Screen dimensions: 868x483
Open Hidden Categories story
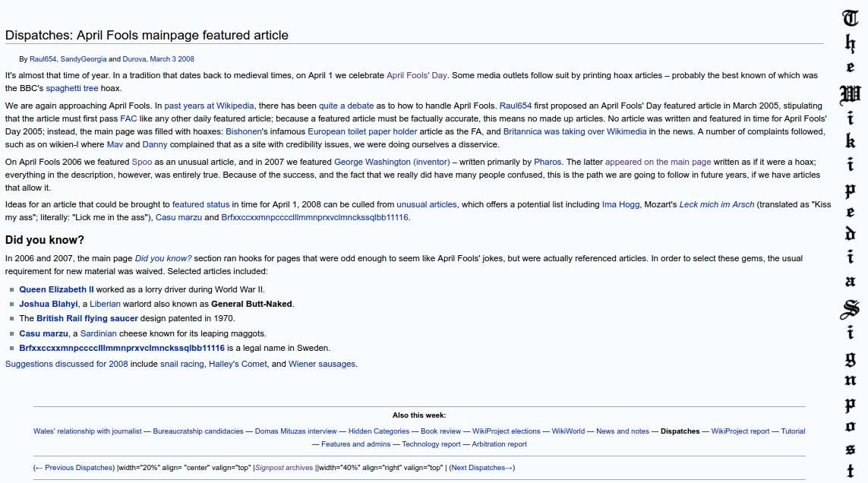pyautogui.click(x=379, y=431)
